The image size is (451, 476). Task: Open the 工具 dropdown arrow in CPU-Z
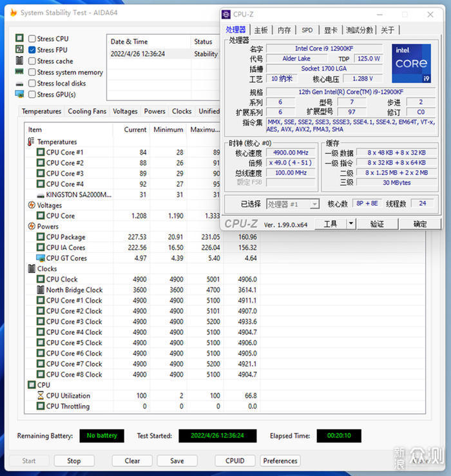[x=350, y=224]
